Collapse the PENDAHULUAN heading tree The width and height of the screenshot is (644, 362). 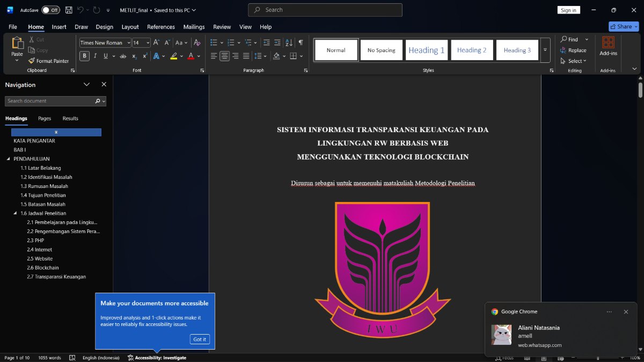8,159
